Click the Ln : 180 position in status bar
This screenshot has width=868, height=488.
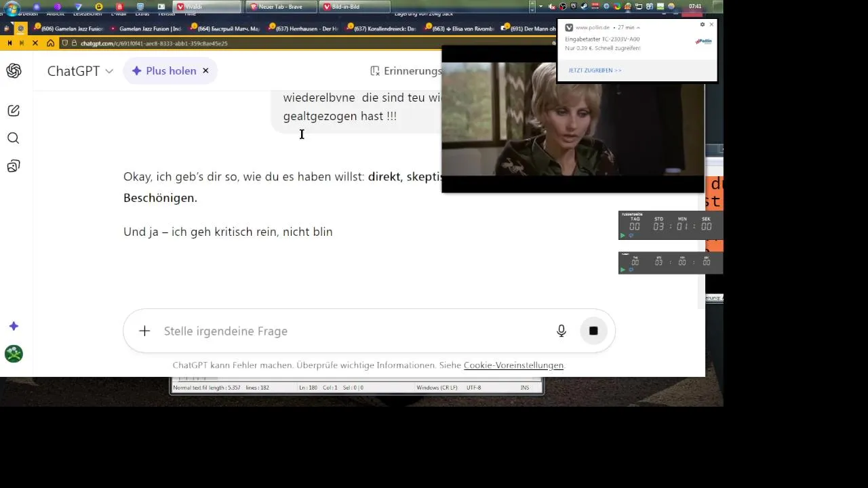coord(308,388)
